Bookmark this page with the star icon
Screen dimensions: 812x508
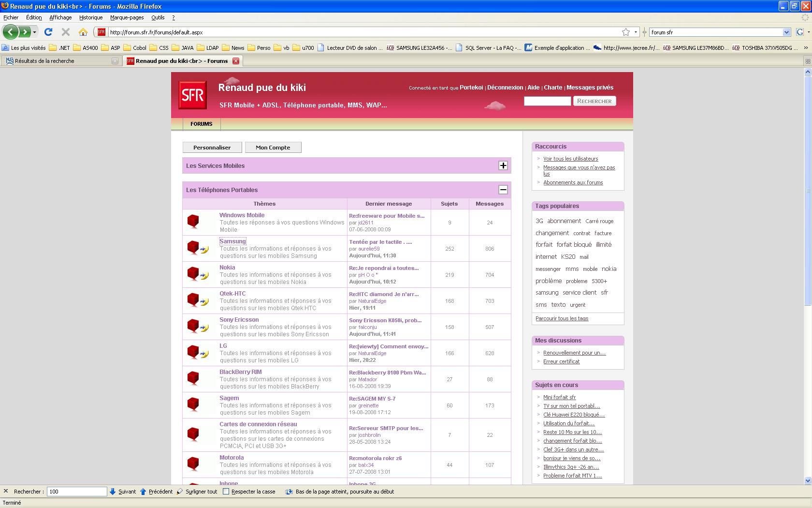point(626,32)
